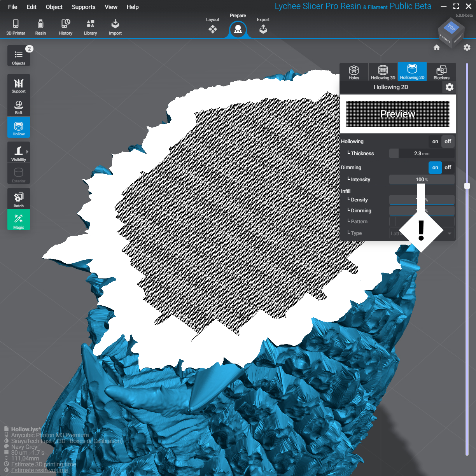Open the Resin settings from the toolbar
The height and width of the screenshot is (476, 476).
[40, 26]
